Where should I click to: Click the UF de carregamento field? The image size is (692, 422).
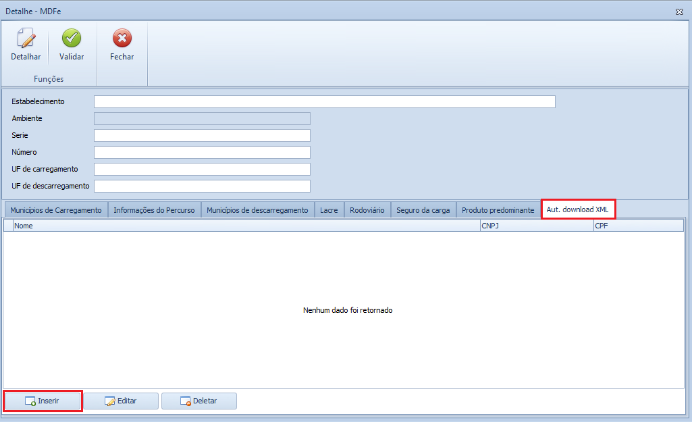[202, 169]
